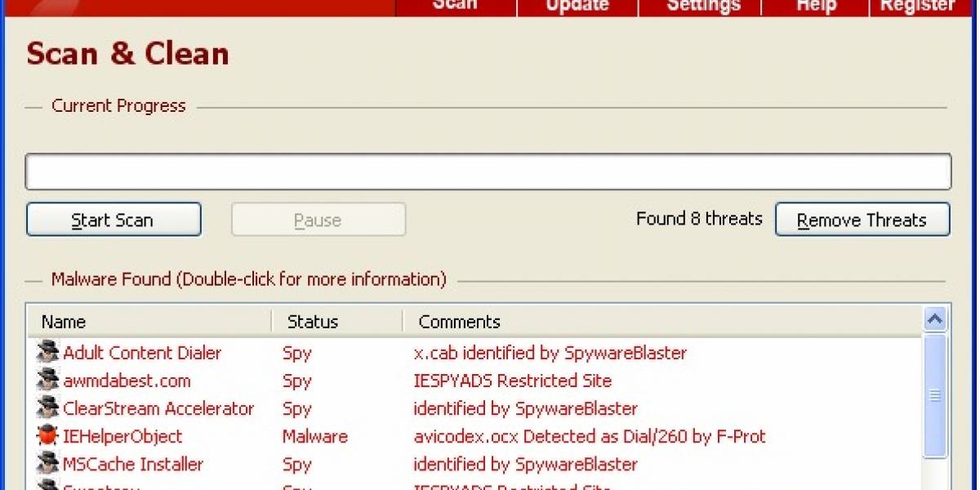Select the MSCache Installer entry
Viewport: 980px width, 490px height.
click(133, 464)
